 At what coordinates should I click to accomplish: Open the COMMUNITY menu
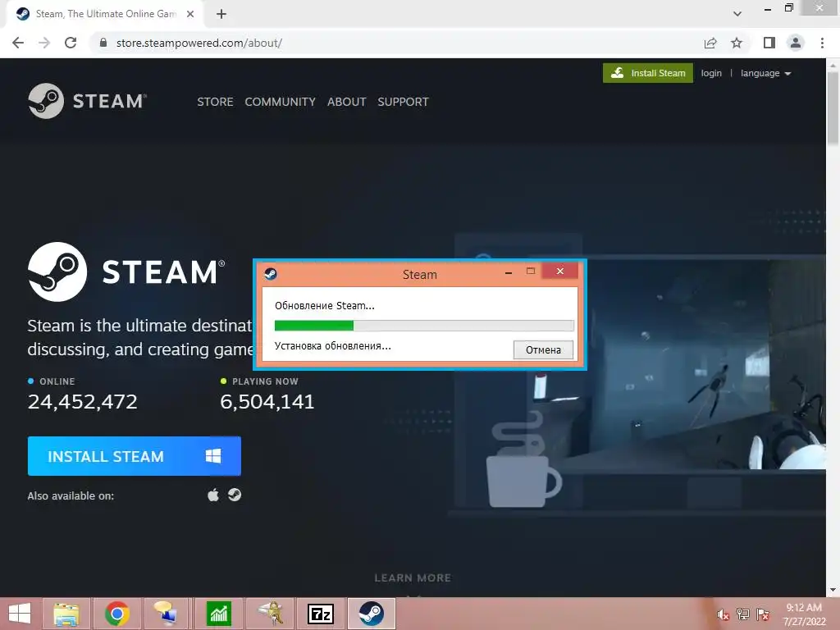click(280, 102)
